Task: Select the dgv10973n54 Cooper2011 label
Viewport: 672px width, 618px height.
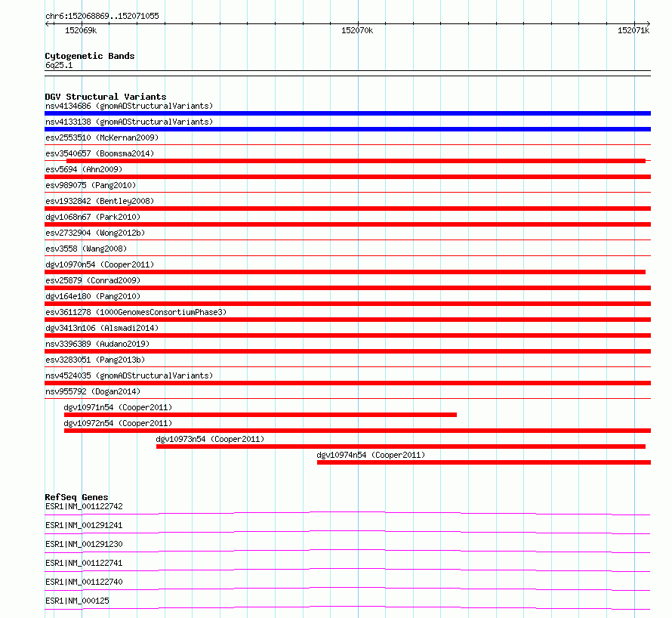Action: click(210, 439)
